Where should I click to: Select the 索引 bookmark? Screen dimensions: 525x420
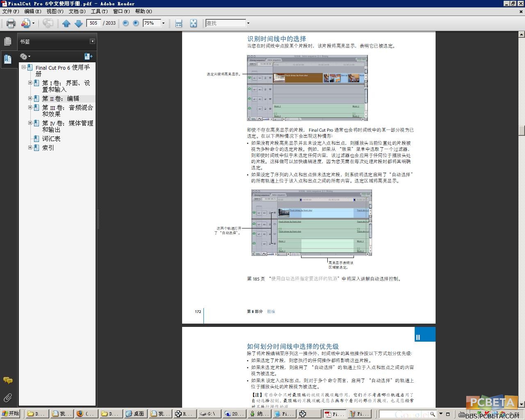(x=48, y=148)
